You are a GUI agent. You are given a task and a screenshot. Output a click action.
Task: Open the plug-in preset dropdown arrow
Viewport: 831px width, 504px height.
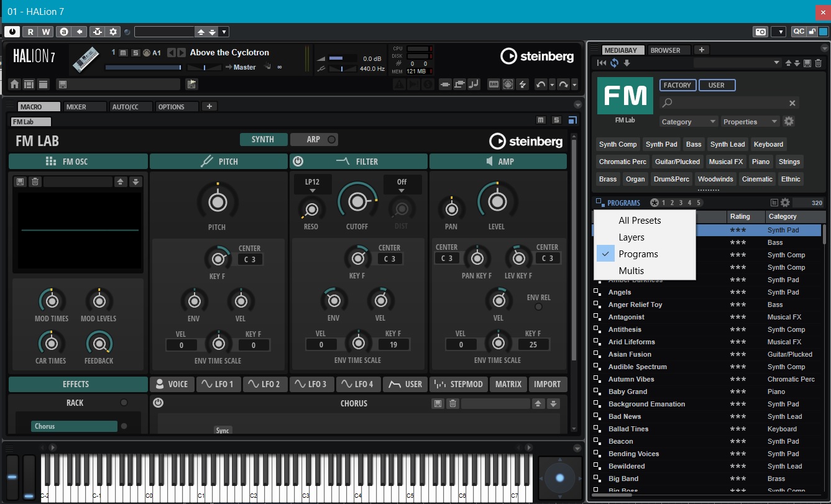coord(224,32)
